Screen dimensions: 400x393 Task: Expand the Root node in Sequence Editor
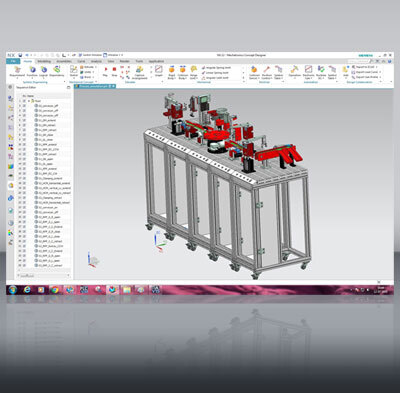[29, 101]
